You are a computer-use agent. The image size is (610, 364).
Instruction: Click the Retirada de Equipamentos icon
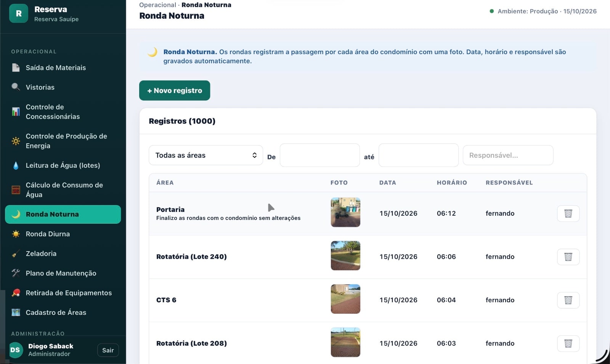tap(16, 293)
